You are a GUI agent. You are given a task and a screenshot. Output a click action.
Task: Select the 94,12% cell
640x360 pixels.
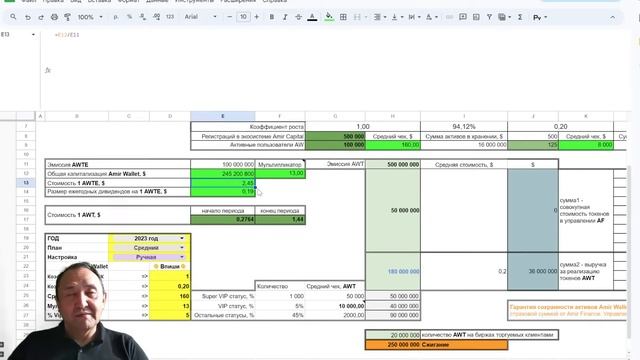click(x=464, y=127)
